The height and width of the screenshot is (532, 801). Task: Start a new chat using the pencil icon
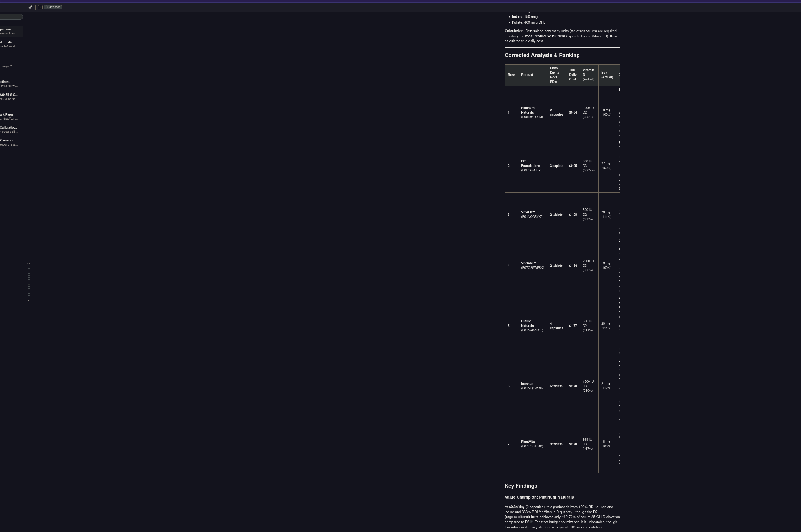(30, 7)
